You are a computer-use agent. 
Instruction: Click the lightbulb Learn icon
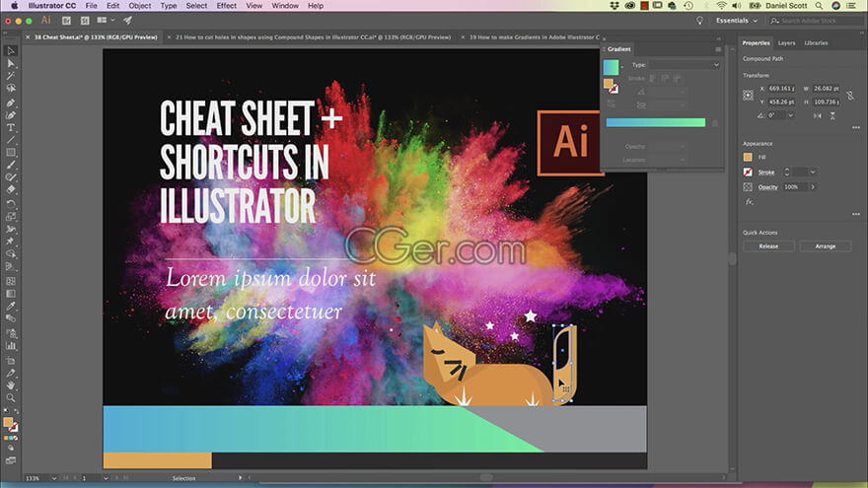click(x=699, y=21)
